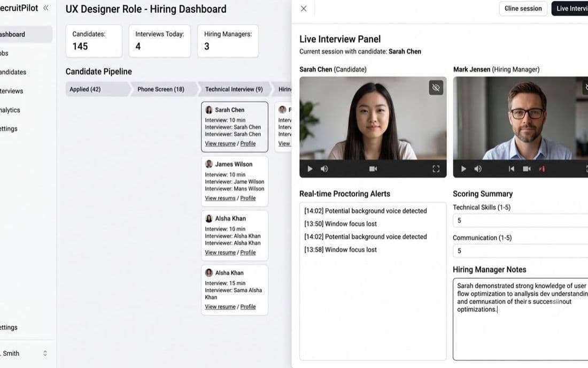Click the Interview 10 min Alsha Khan avatar
The width and height of the screenshot is (588, 368).
209,218
